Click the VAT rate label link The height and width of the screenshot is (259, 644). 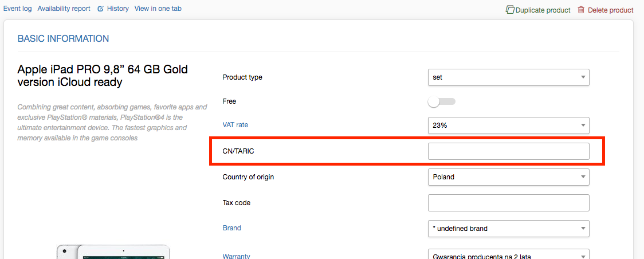[x=235, y=124]
